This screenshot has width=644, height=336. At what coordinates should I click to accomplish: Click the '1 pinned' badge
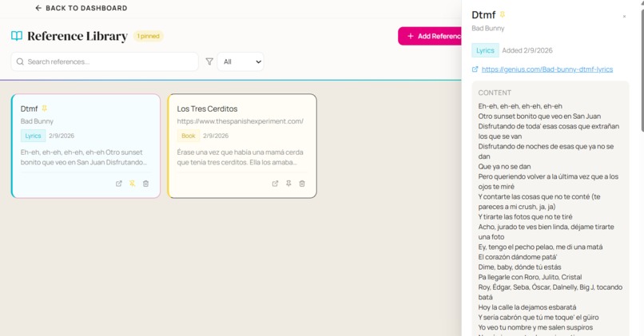(149, 36)
